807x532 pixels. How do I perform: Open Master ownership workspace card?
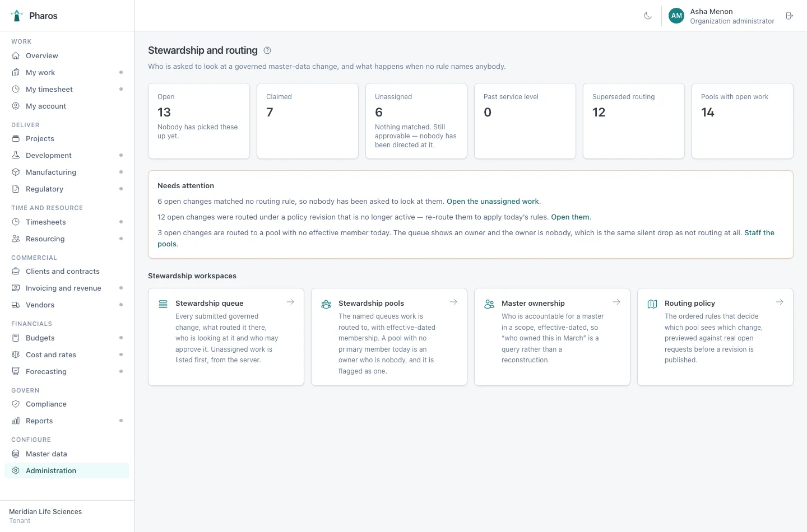click(552, 337)
